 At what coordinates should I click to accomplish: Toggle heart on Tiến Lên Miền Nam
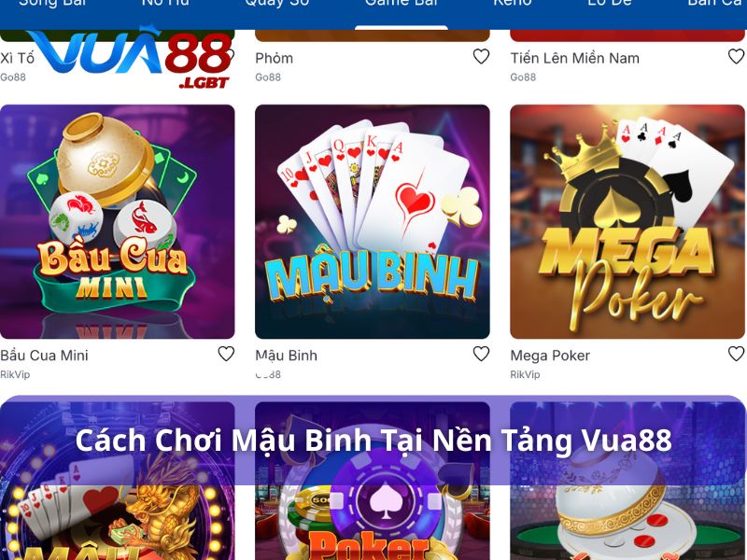pos(737,57)
